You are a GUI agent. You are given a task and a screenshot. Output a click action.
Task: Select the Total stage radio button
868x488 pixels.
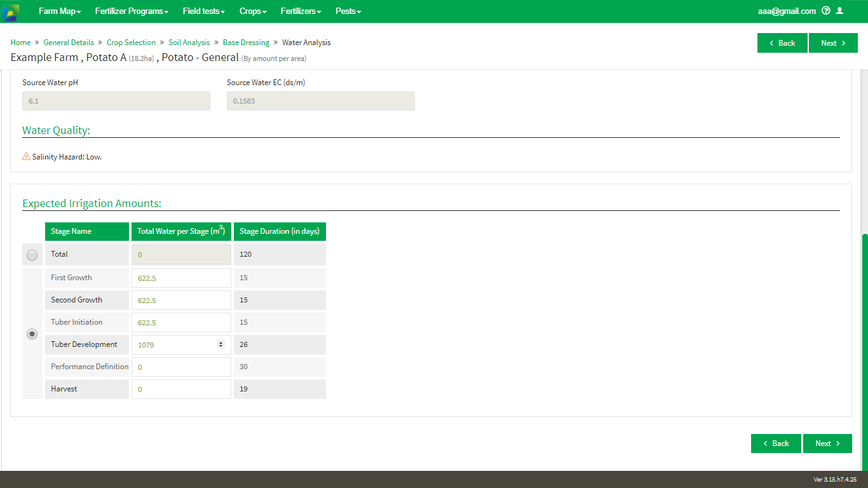pos(32,255)
